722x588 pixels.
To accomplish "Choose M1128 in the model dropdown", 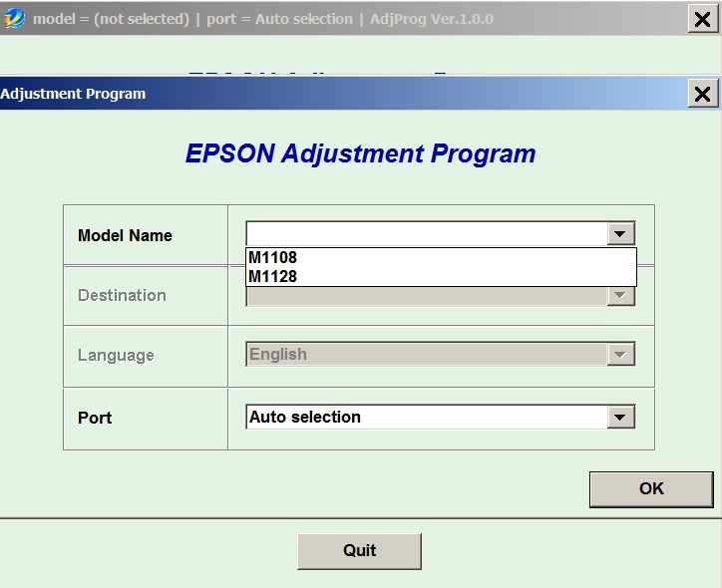I will tap(441, 276).
